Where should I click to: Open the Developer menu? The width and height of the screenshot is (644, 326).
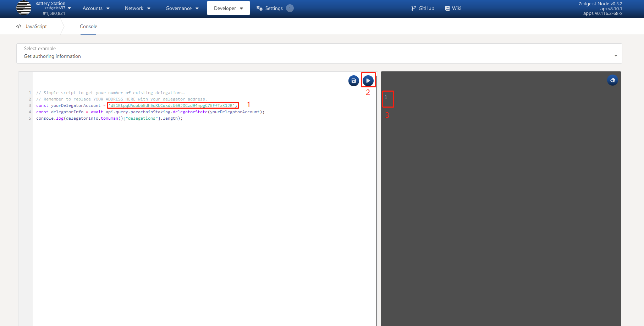pyautogui.click(x=228, y=8)
